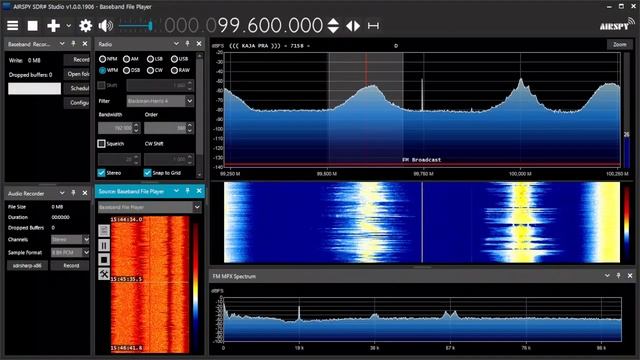Click the playlist icon in file player
Screen dimensions: 640x360
click(x=104, y=231)
